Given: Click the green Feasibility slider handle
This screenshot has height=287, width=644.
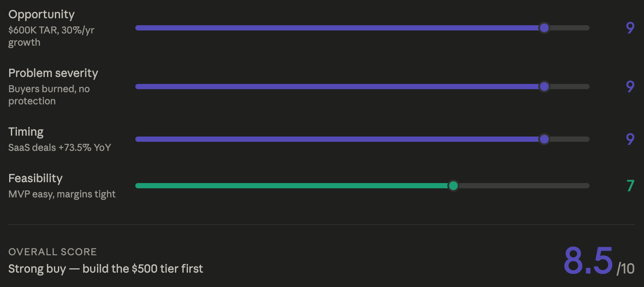Looking at the screenshot, I should pyautogui.click(x=453, y=186).
